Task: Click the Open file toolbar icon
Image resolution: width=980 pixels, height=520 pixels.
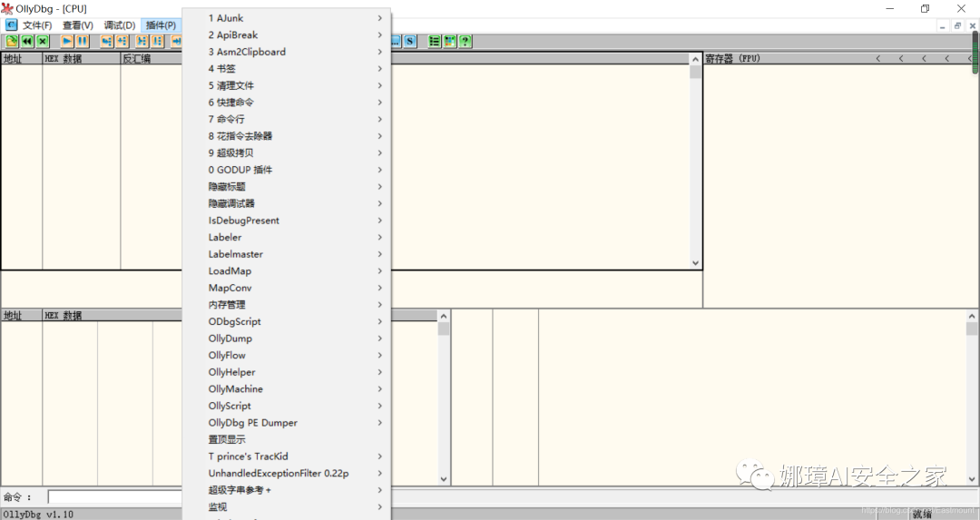Action: click(x=11, y=41)
